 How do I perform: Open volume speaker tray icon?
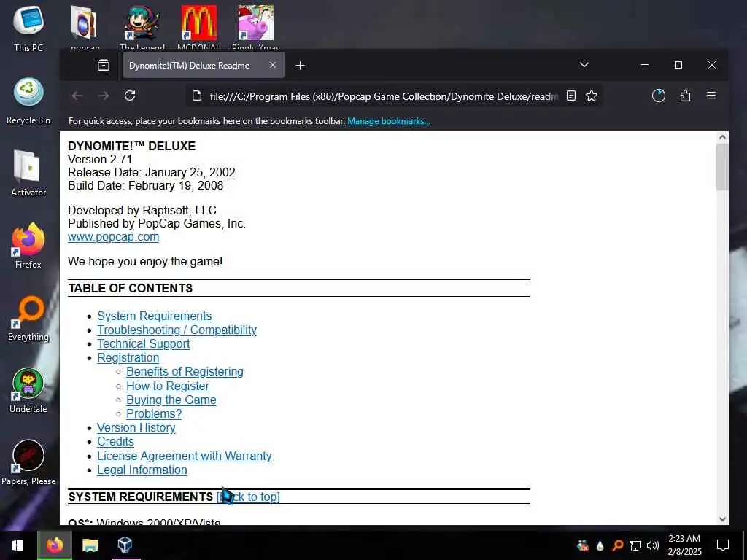(652, 545)
